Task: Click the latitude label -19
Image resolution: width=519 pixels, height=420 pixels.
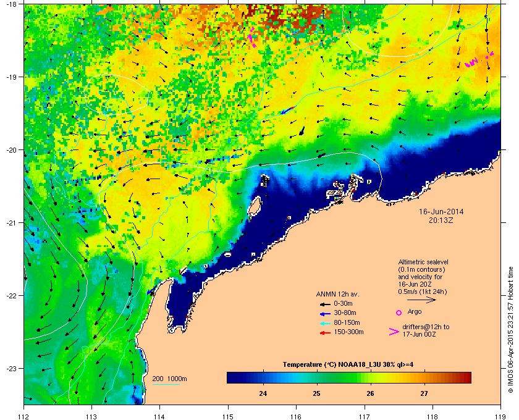Action: pos(11,77)
